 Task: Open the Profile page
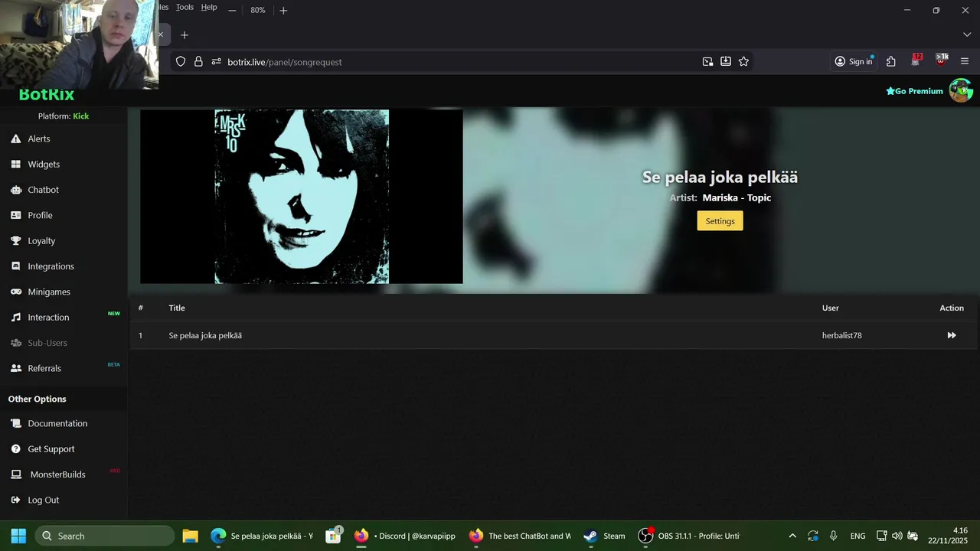pos(40,215)
